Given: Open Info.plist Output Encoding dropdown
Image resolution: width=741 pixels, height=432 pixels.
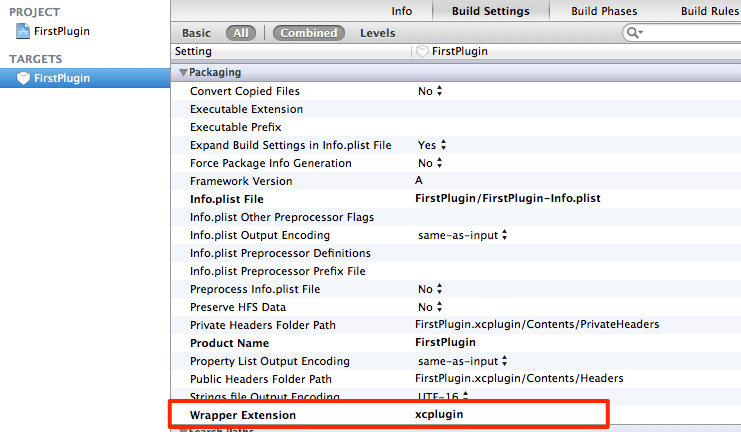Looking at the screenshot, I should tap(463, 235).
